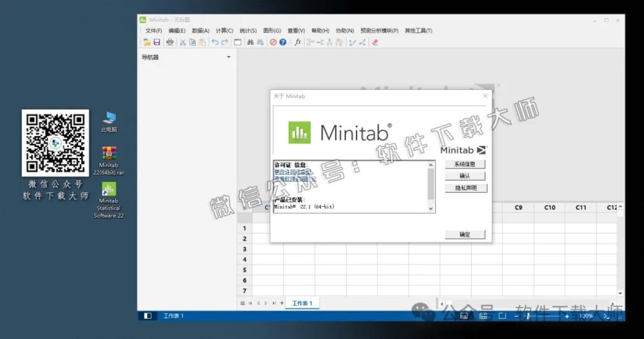The height and width of the screenshot is (339, 644).
Task: Click the Redo arrow icon
Action: (225, 42)
